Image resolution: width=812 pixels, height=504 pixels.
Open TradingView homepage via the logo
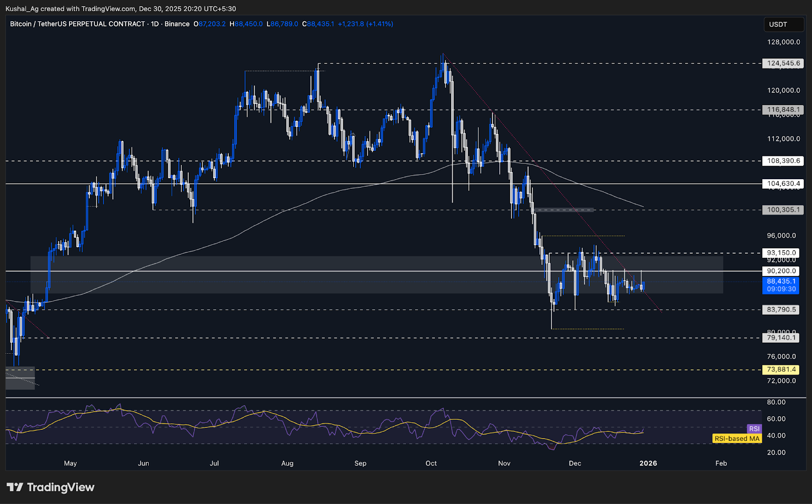[51, 487]
